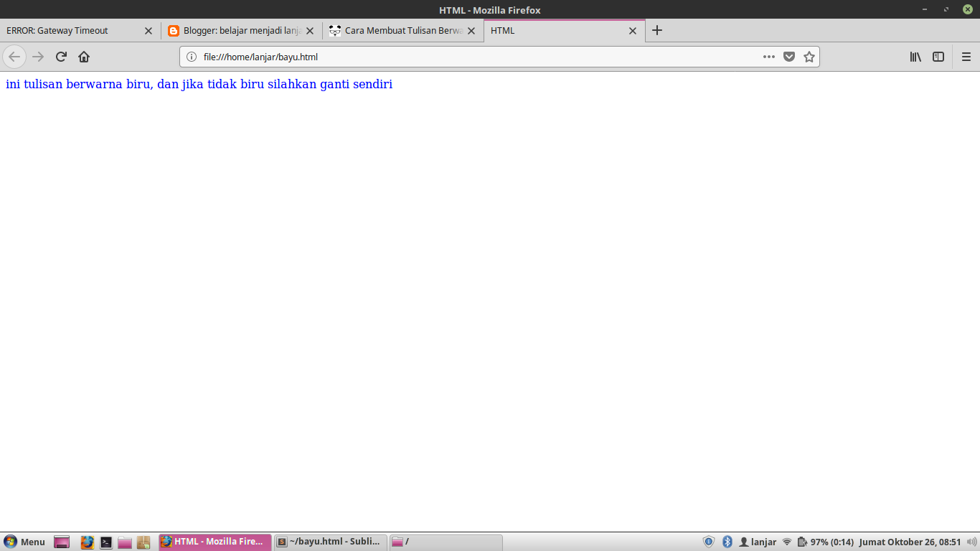Save page to Pocket
The width and height of the screenshot is (980, 551).
coord(789,57)
